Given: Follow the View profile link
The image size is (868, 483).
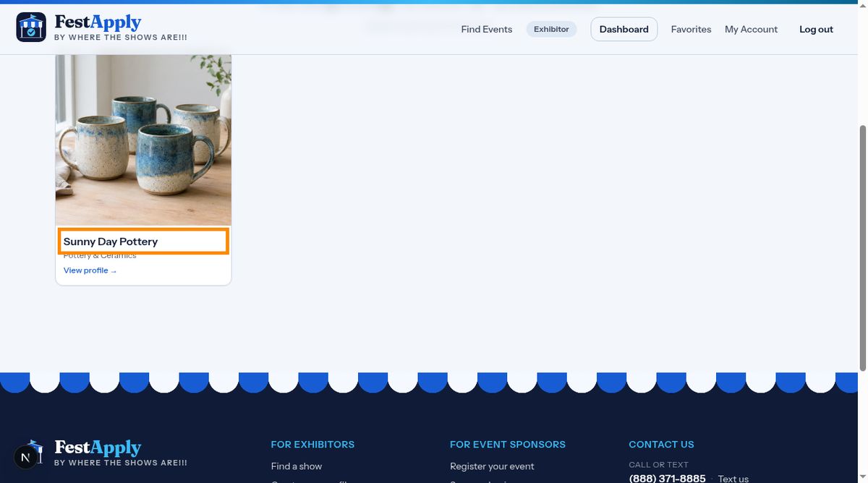Looking at the screenshot, I should pos(90,270).
